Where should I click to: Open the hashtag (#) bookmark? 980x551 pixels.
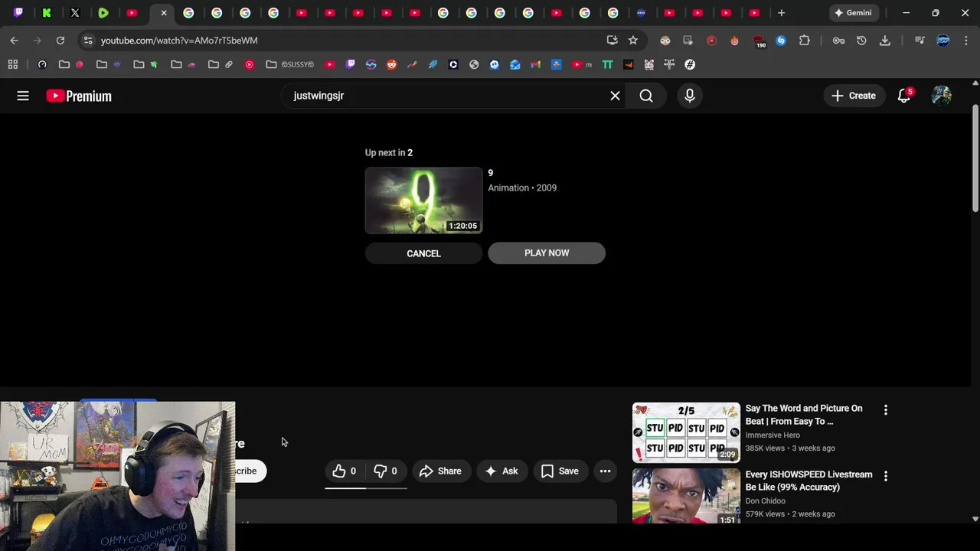pos(690,64)
